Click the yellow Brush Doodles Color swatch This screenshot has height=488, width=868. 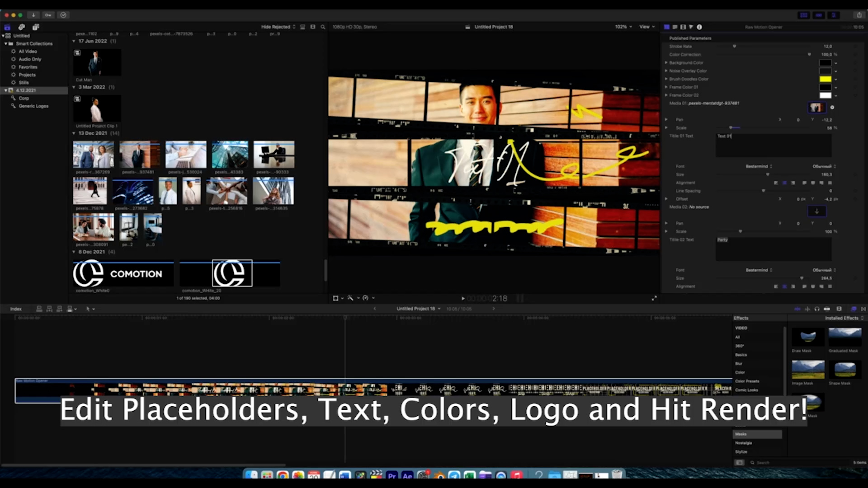pos(825,79)
